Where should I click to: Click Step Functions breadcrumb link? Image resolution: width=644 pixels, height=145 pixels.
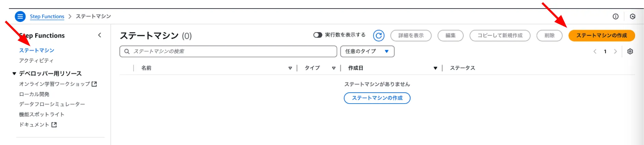point(47,16)
